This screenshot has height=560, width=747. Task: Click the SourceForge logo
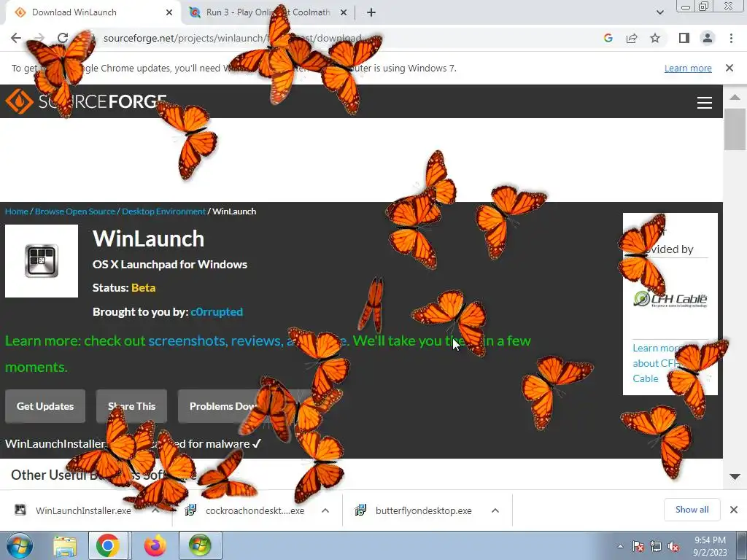point(86,101)
